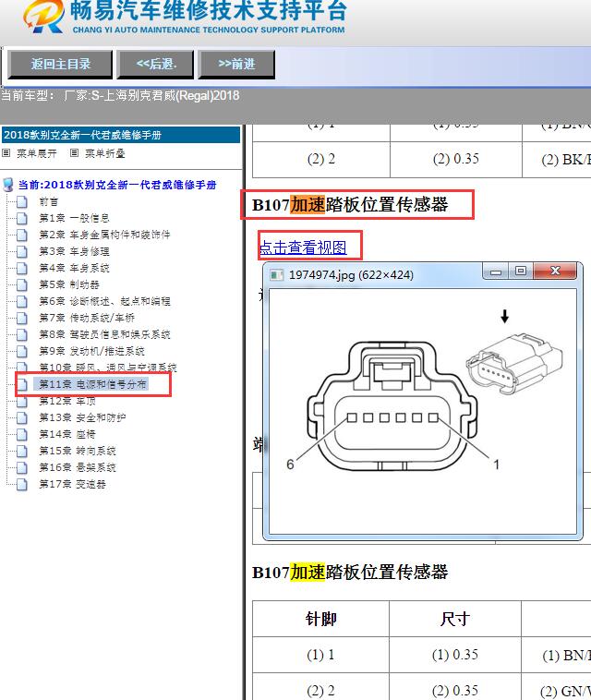
Task: Click the (1) 1 cell in lower table
Action: pyautogui.click(x=321, y=655)
